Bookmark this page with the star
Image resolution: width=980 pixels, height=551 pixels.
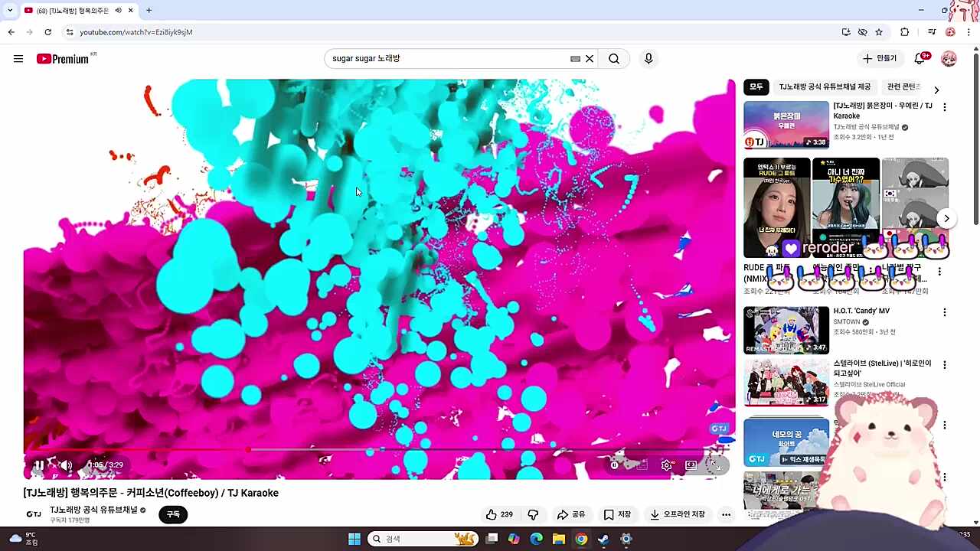[879, 32]
